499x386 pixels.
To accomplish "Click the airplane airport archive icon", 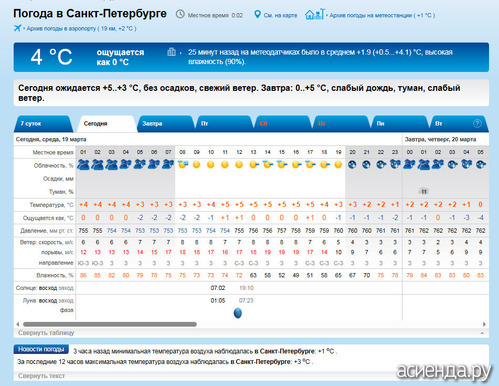I will [18, 28].
